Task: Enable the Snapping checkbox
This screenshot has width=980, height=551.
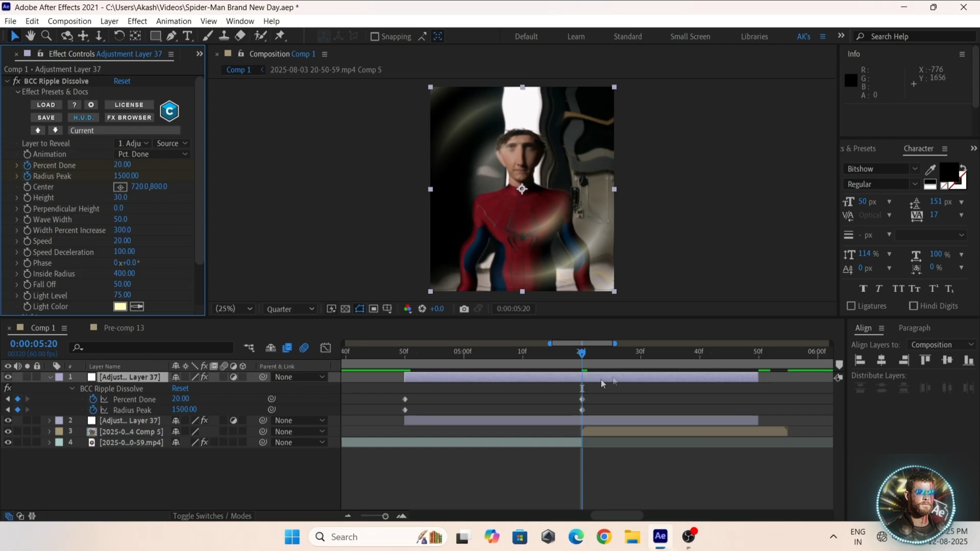Action: (375, 37)
